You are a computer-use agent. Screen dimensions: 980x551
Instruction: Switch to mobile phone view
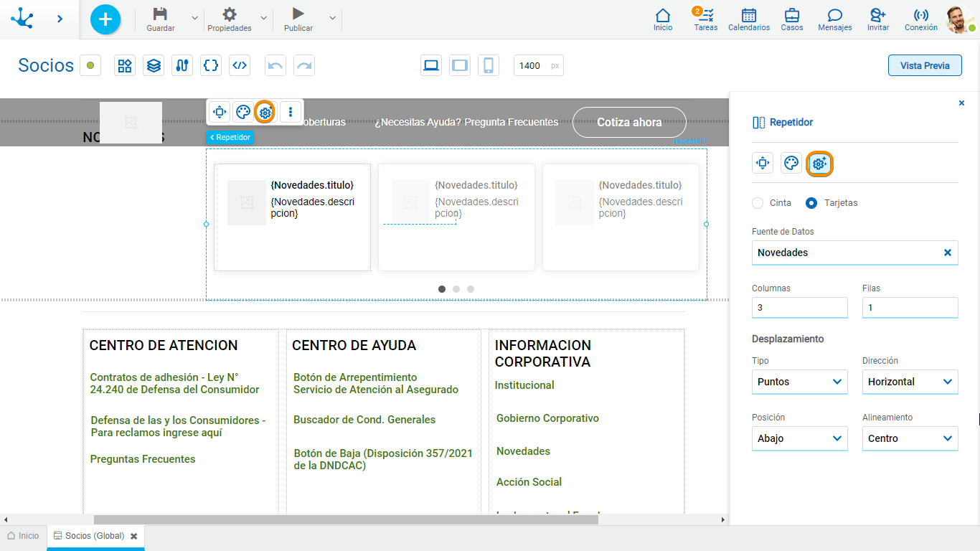tap(489, 65)
